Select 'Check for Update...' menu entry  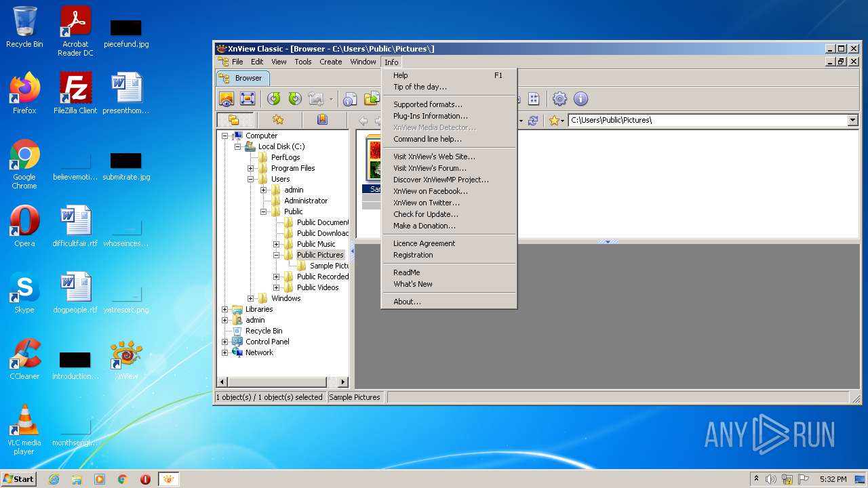tap(426, 214)
